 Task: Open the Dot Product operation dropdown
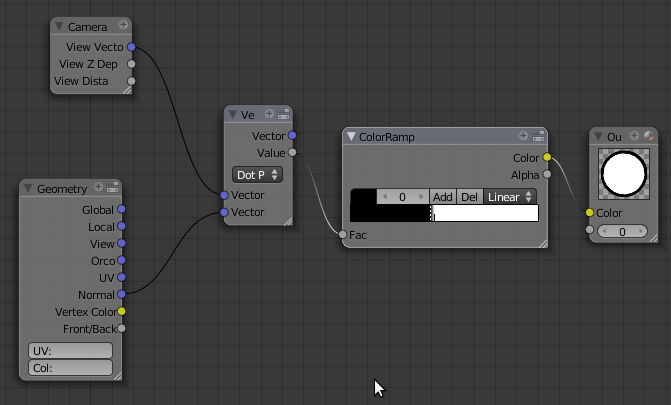point(257,175)
